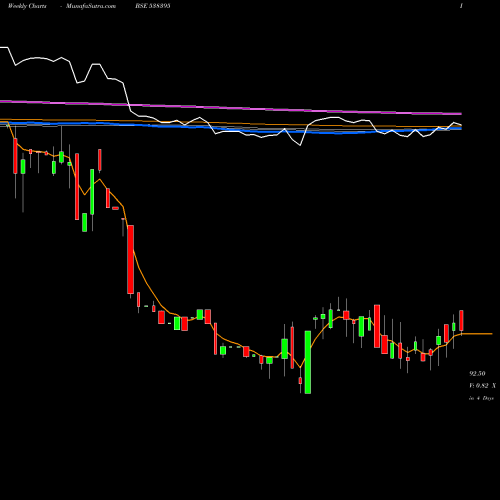Click the 'V: 0.82 X' volume text
The height and width of the screenshot is (500, 500).
482,386
